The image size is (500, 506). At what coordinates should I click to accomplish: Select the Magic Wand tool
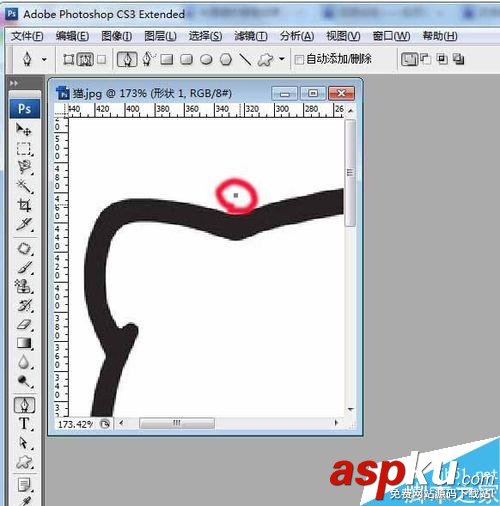24,186
